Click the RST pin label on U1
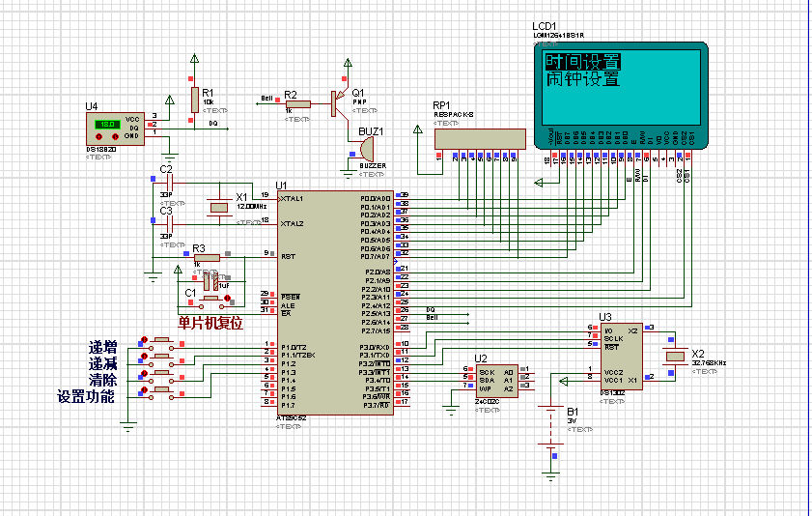This screenshot has height=516, width=812. [288, 256]
